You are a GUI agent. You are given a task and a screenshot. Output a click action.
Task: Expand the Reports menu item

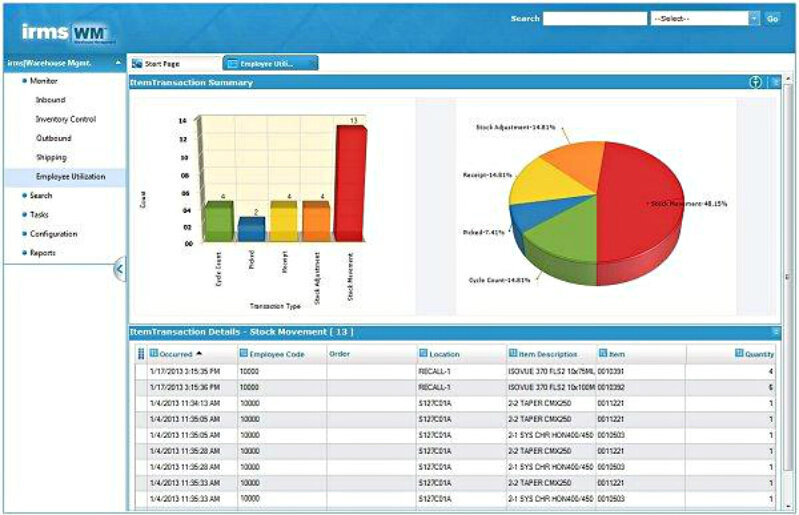point(43,253)
